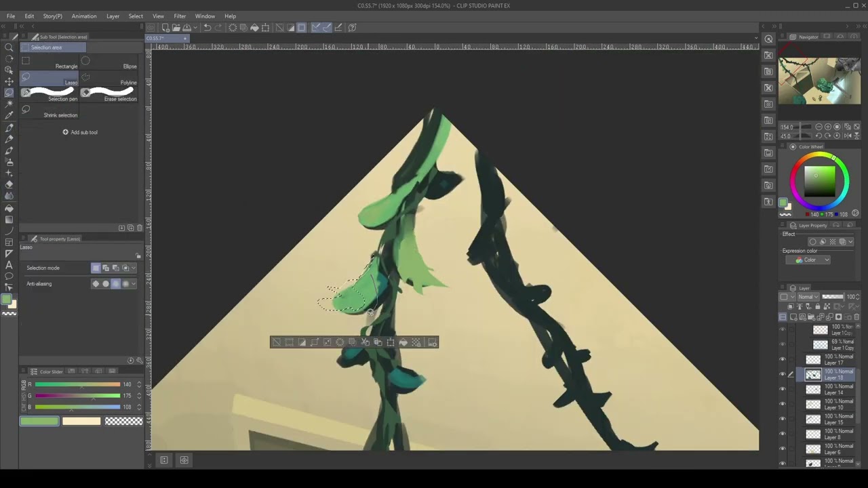
Task: Delete sub tool trash icon
Action: click(x=140, y=228)
